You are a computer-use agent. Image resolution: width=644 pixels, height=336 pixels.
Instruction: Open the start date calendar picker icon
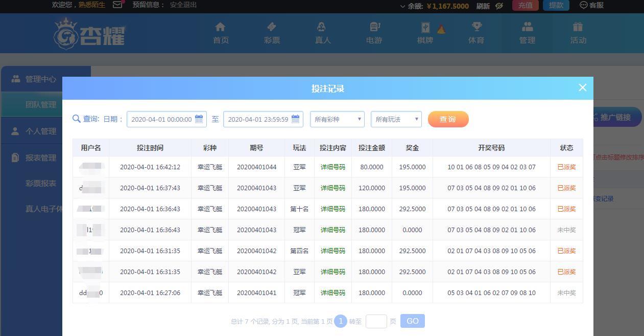click(199, 119)
